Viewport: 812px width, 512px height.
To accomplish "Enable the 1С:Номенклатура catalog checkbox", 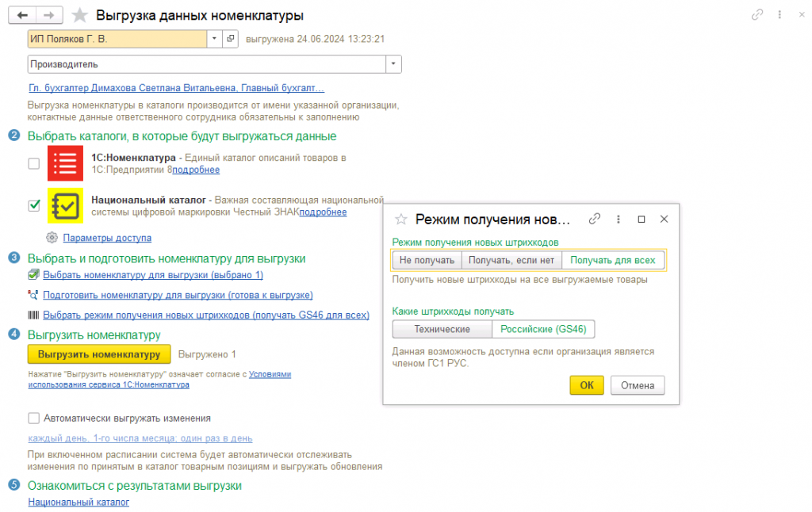I will click(x=33, y=163).
